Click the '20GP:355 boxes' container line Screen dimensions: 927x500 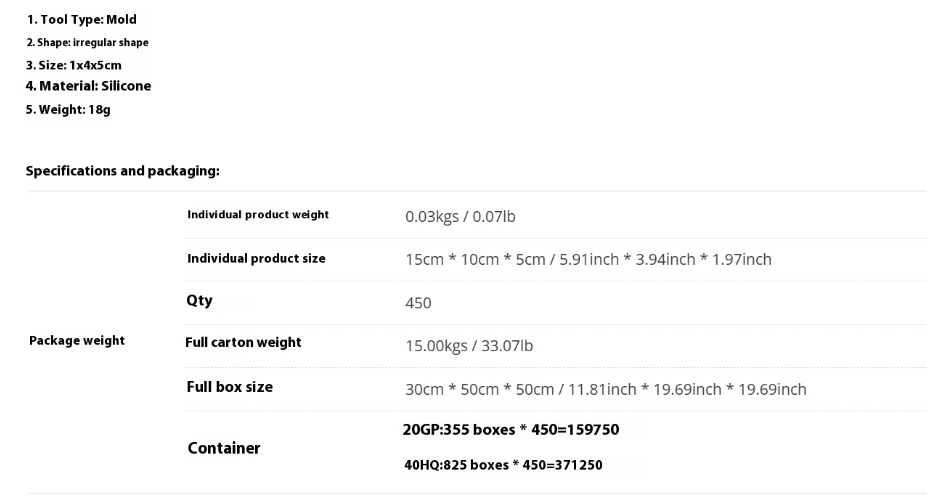pos(511,430)
